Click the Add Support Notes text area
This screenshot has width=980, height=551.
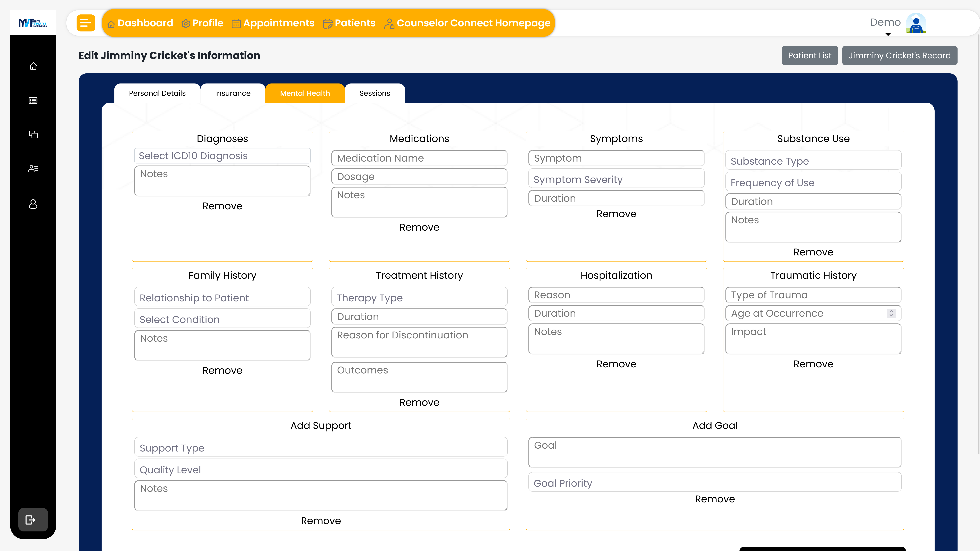pyautogui.click(x=321, y=496)
